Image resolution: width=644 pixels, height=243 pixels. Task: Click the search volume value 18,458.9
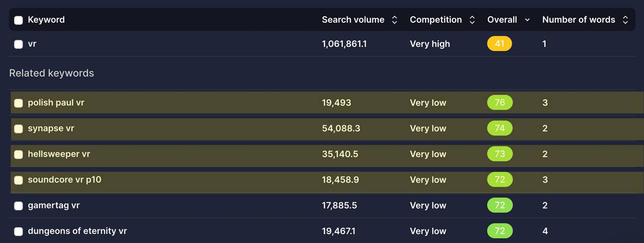[x=341, y=180]
